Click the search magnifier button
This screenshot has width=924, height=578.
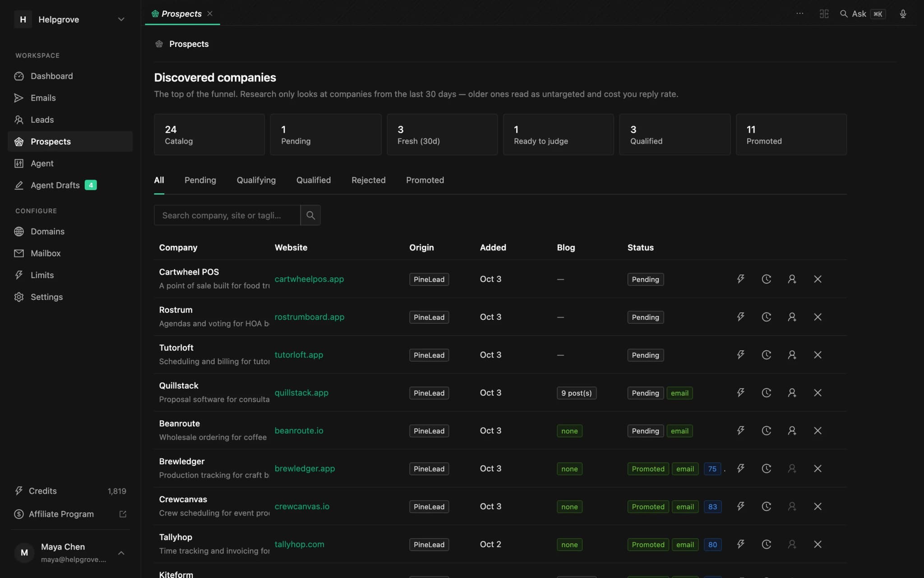pos(310,215)
